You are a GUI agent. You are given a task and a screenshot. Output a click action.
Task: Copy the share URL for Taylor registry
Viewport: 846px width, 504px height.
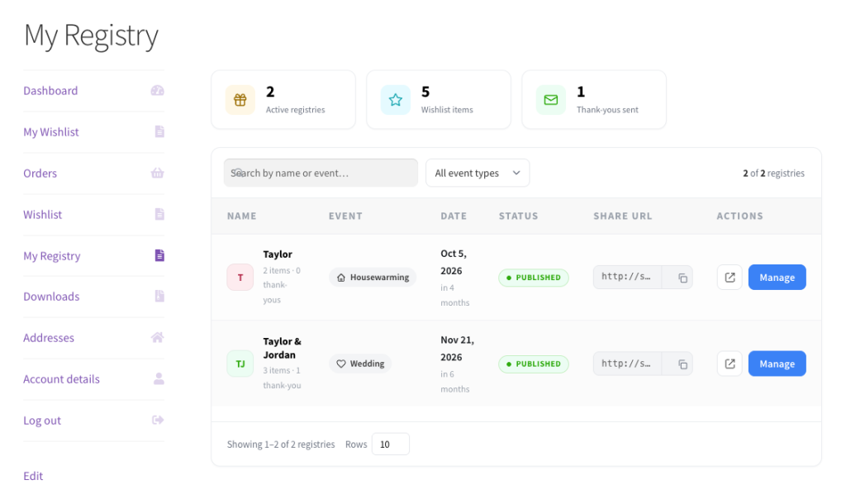point(682,278)
